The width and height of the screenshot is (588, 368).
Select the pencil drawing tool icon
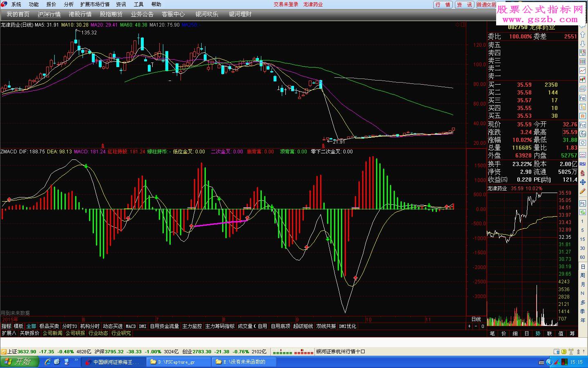click(x=583, y=191)
